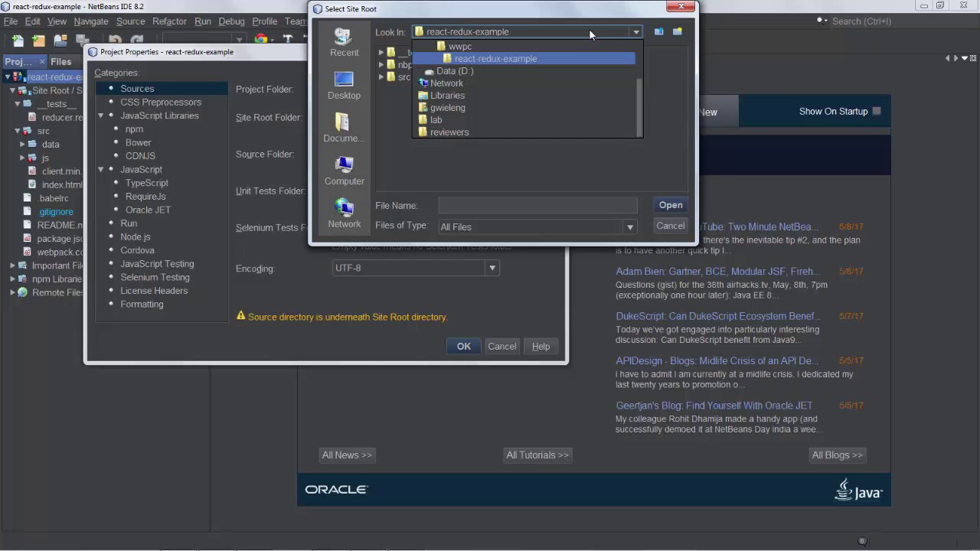Open the Navigate menu
Viewport: 980px width, 551px height.
(x=91, y=21)
